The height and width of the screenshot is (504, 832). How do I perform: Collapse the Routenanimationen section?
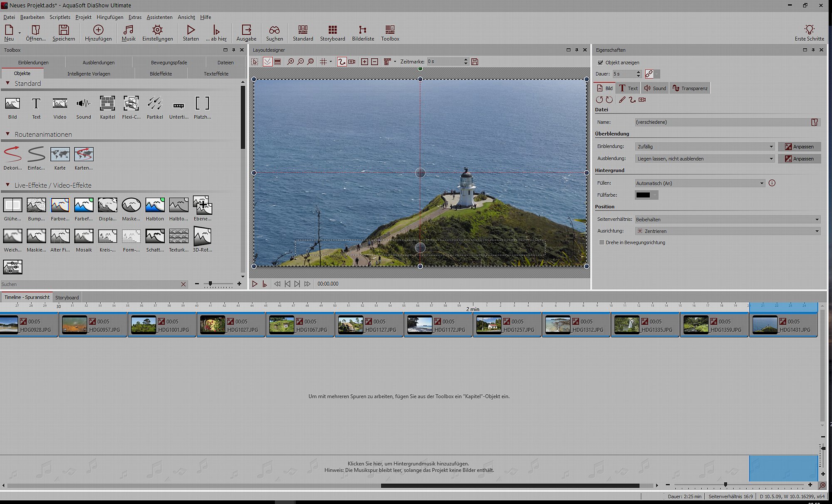[x=7, y=134]
